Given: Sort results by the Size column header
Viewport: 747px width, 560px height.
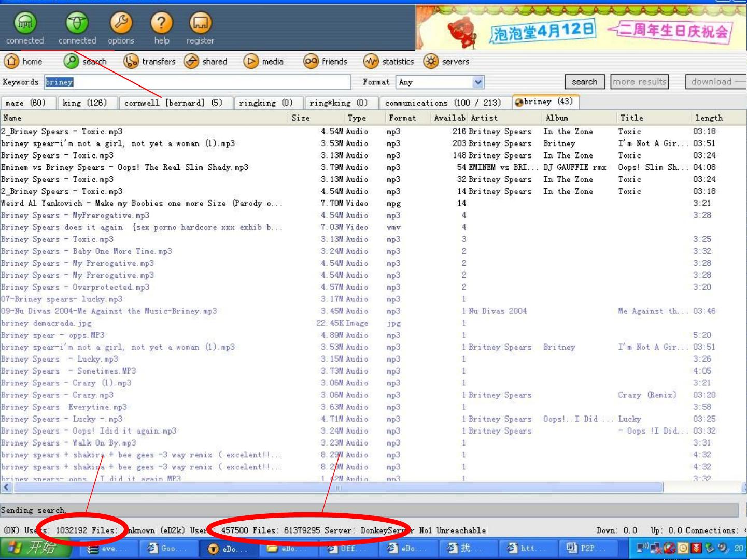Looking at the screenshot, I should 316,118.
